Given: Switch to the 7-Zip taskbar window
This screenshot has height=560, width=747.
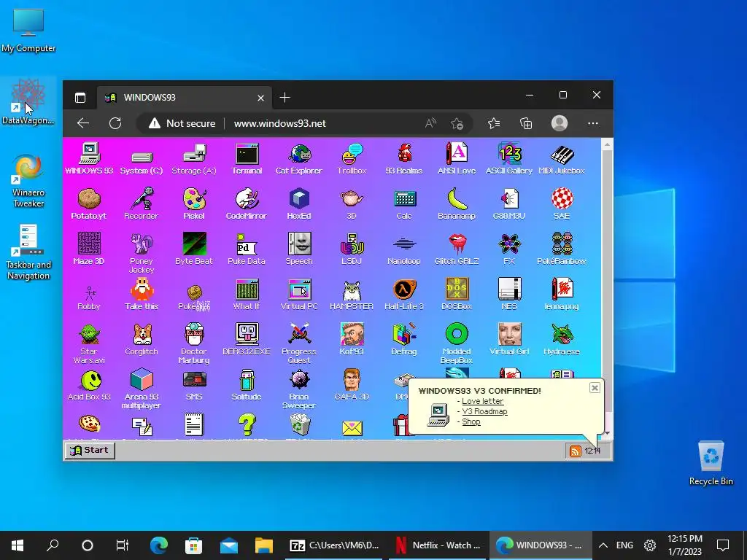Looking at the screenshot, I should (334, 545).
